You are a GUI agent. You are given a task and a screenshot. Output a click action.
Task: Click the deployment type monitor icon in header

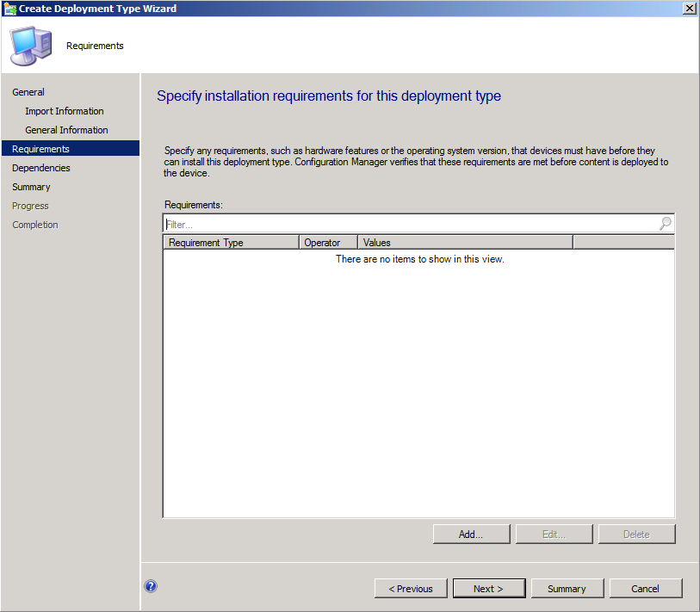tap(30, 45)
